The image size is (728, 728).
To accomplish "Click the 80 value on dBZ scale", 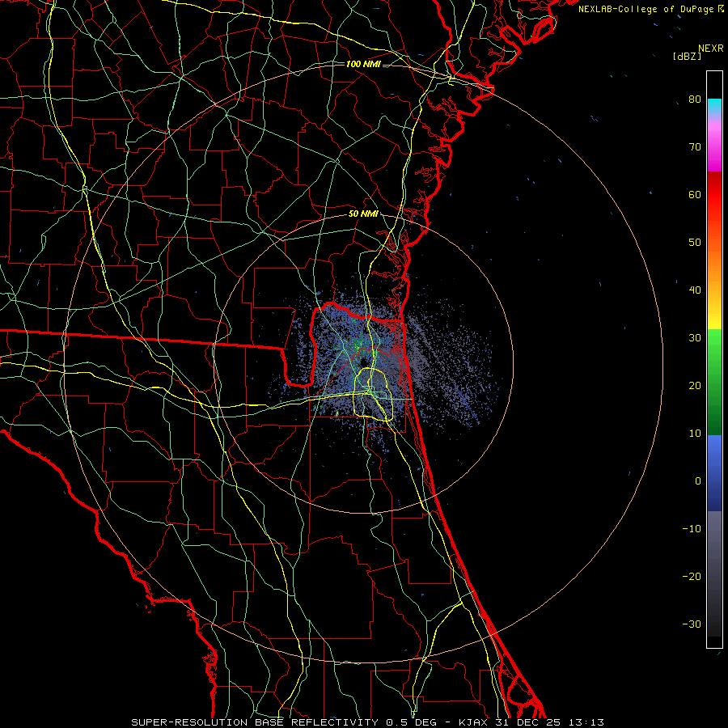I will pyautogui.click(x=695, y=99).
